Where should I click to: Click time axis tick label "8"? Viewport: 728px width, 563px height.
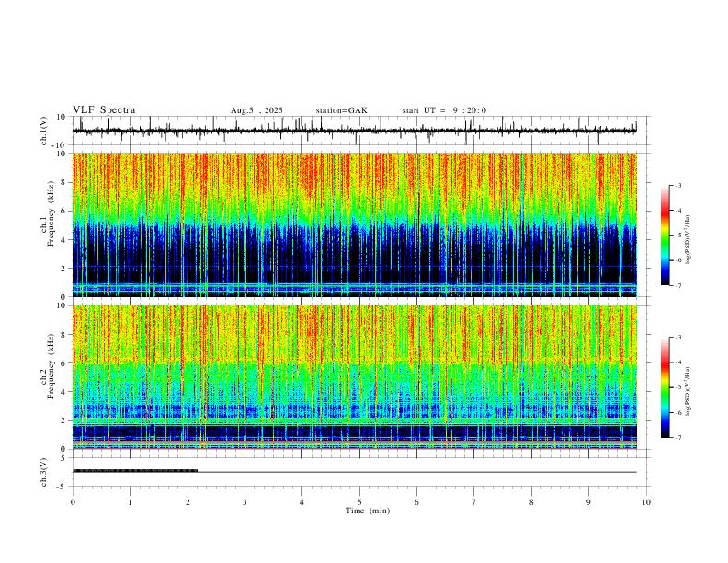click(531, 502)
